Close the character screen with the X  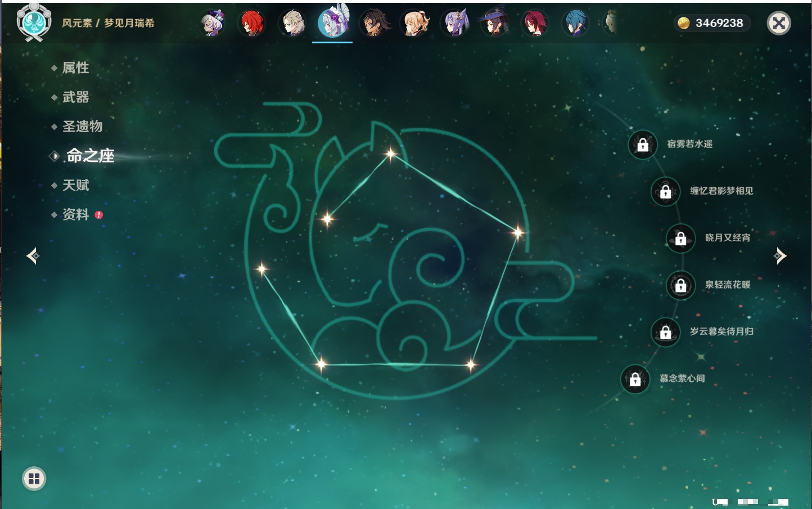pos(779,23)
